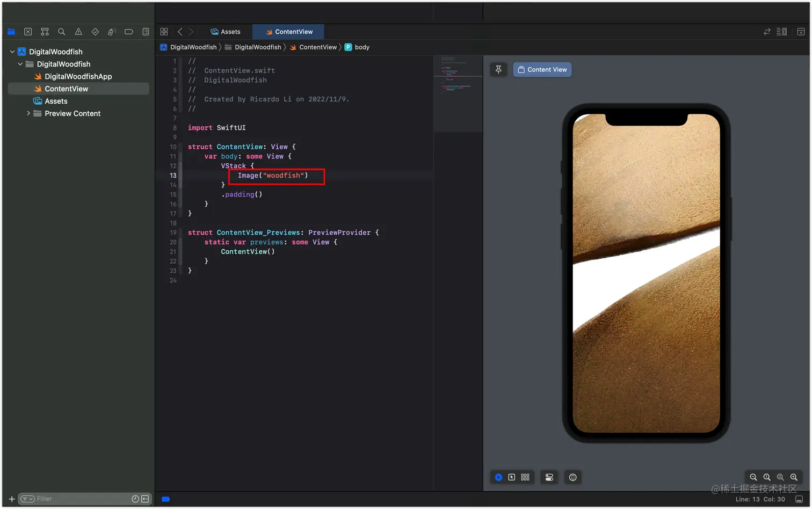Open the Issue navigator warning icon
This screenshot has height=509, width=812.
[x=78, y=32]
